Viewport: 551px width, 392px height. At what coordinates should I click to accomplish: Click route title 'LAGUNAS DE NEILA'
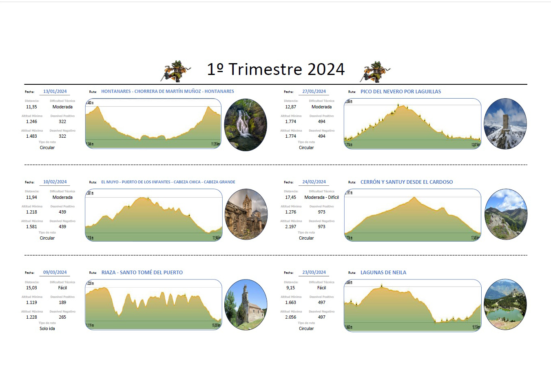pyautogui.click(x=383, y=273)
